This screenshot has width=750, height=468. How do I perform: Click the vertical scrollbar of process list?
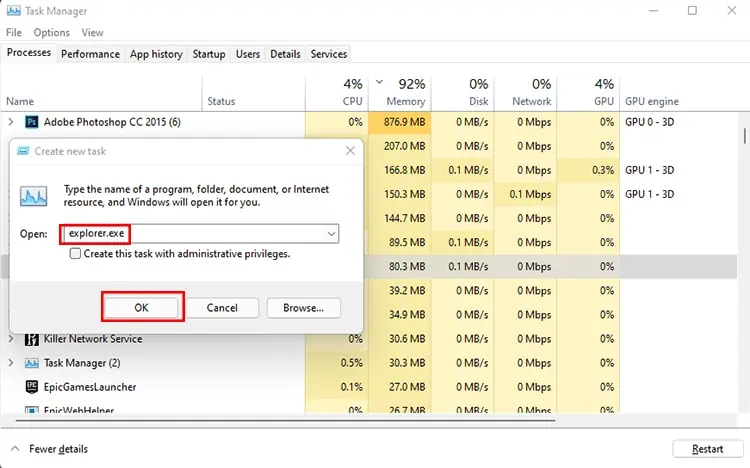[744, 135]
